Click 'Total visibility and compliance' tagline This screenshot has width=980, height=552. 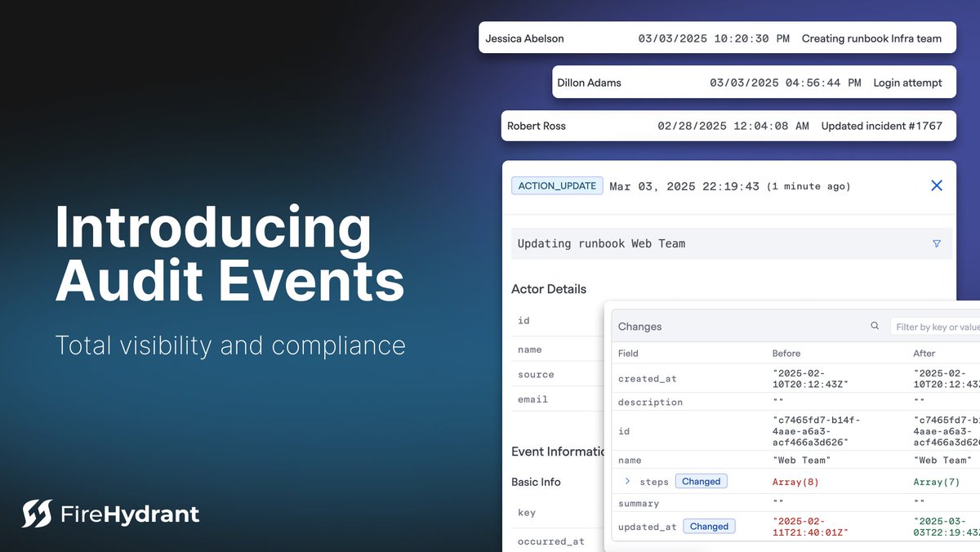(229, 345)
